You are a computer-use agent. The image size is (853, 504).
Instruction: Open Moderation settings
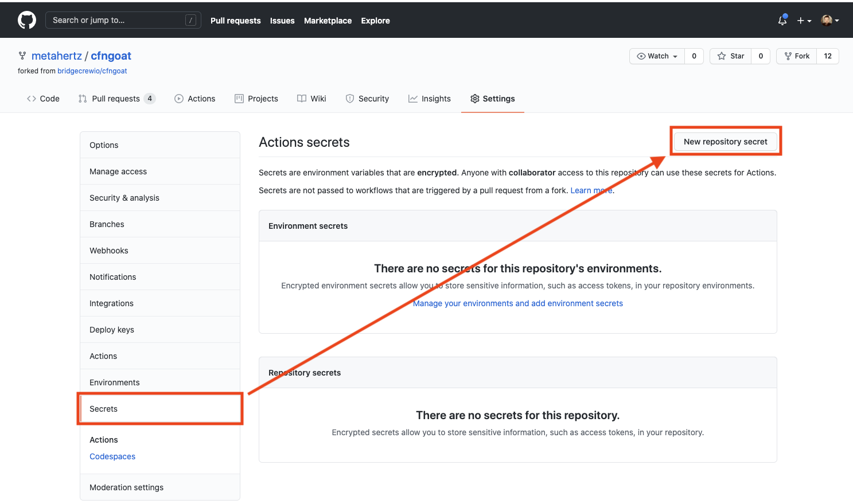point(160,487)
